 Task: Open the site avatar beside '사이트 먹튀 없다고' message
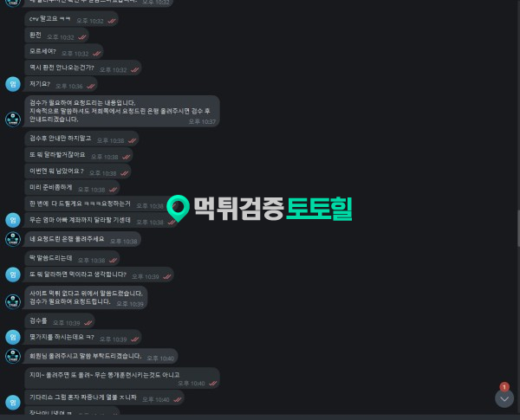point(13,301)
